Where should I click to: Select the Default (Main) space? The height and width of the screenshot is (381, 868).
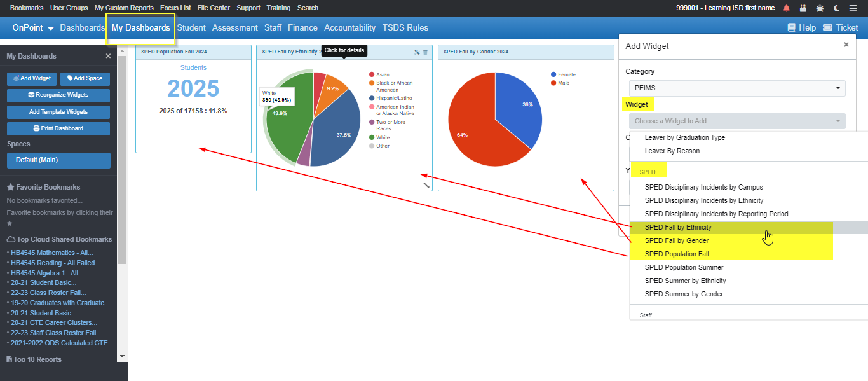pos(58,159)
